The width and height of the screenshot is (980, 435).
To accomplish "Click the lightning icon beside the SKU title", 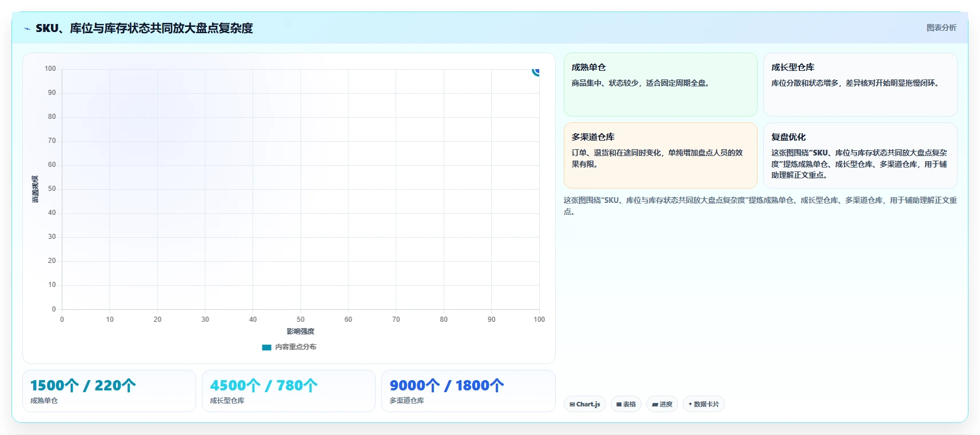I will pyautogui.click(x=27, y=29).
